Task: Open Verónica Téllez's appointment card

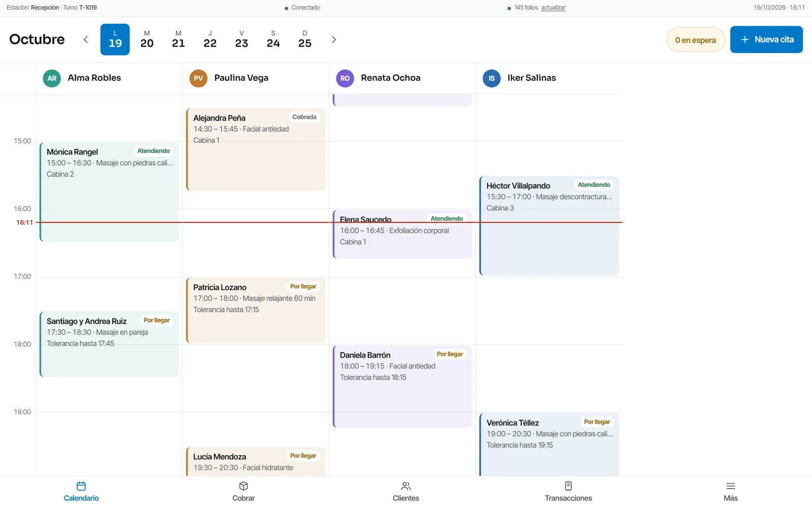Action: click(x=549, y=444)
